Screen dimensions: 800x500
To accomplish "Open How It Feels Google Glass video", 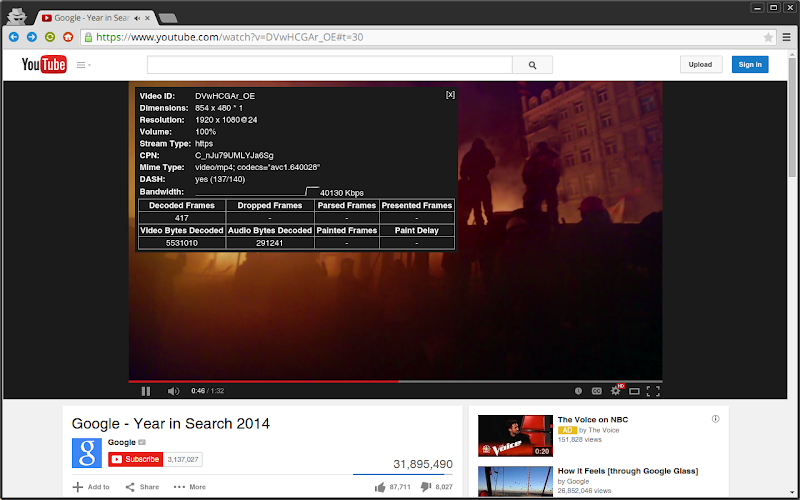I will (x=628, y=471).
